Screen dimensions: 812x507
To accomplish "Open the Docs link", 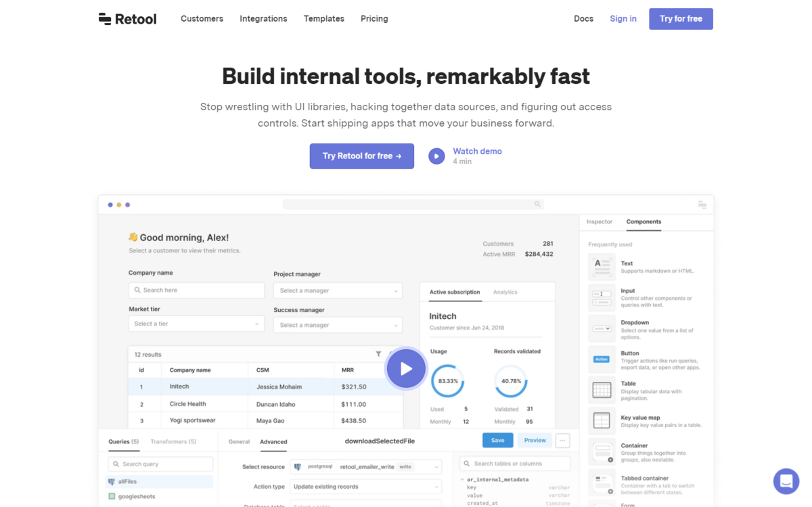I will (583, 19).
